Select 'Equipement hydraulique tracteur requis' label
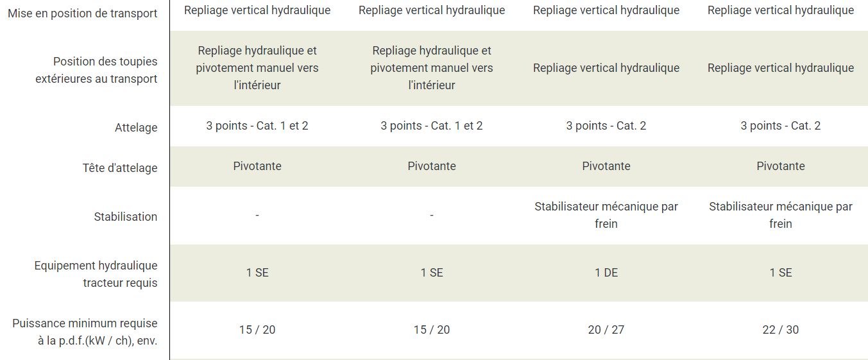Viewport: 868px width, 360px height. point(96,274)
